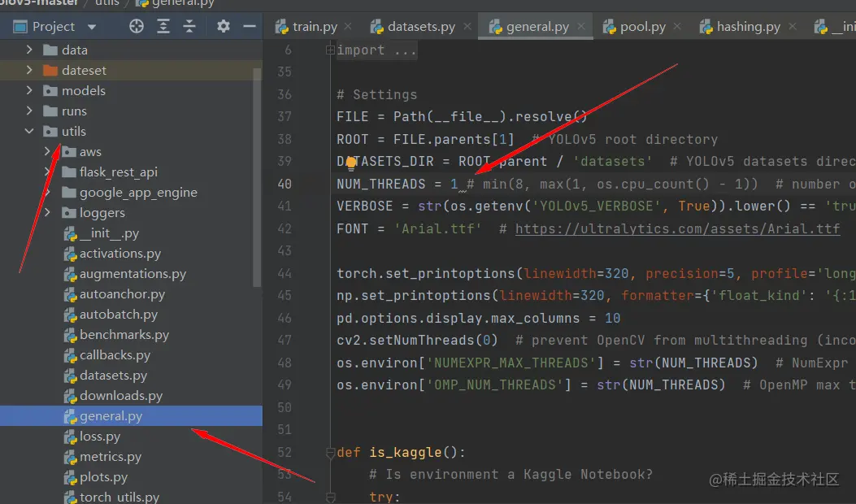Open __init__.py in the utils folder
The image size is (856, 504).
(109, 233)
